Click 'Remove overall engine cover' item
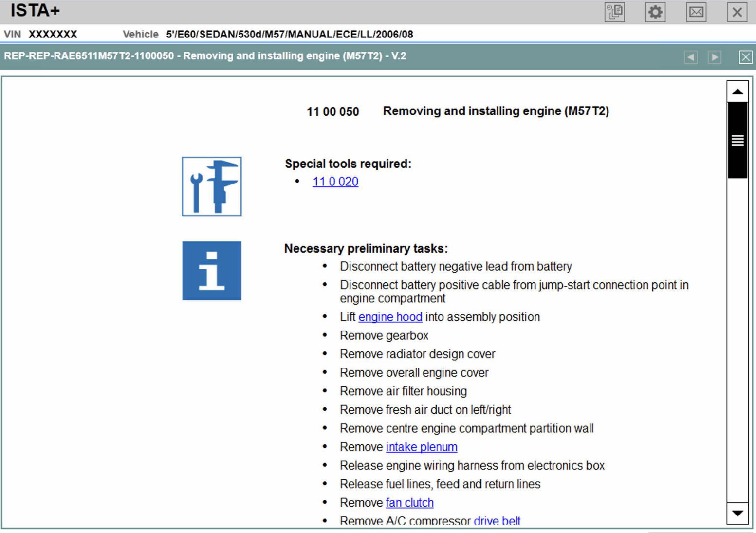Screen dimensions: 756x533 pyautogui.click(x=414, y=372)
